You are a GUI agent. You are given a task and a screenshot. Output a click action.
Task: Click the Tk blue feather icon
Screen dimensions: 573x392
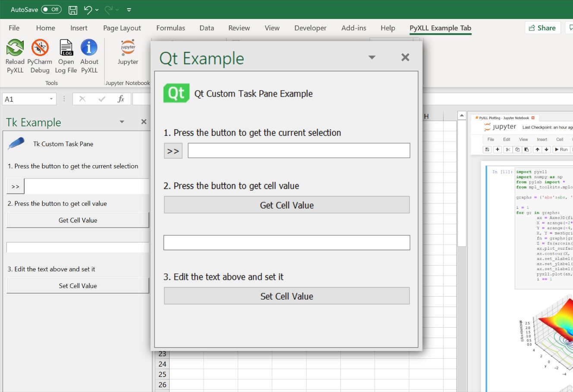coord(16,143)
